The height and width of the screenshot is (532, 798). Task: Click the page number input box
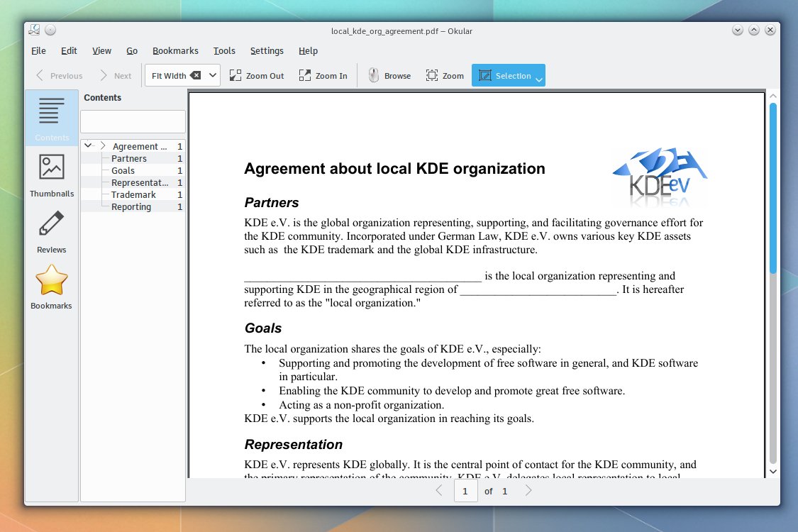pyautogui.click(x=465, y=492)
